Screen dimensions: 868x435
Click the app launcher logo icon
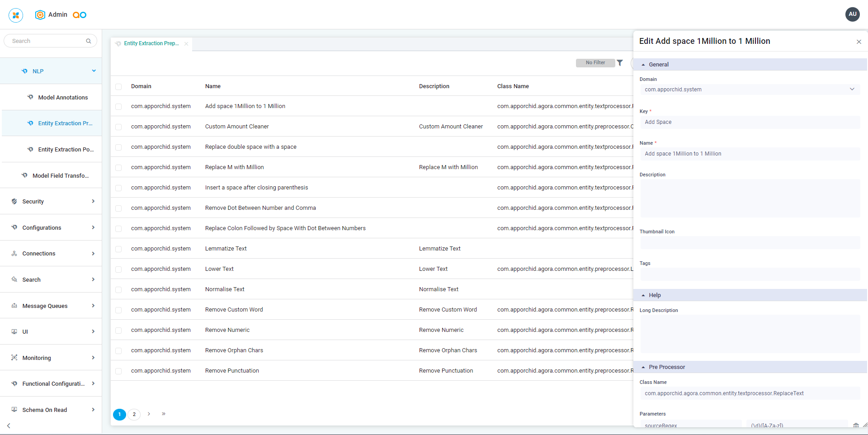tap(16, 15)
